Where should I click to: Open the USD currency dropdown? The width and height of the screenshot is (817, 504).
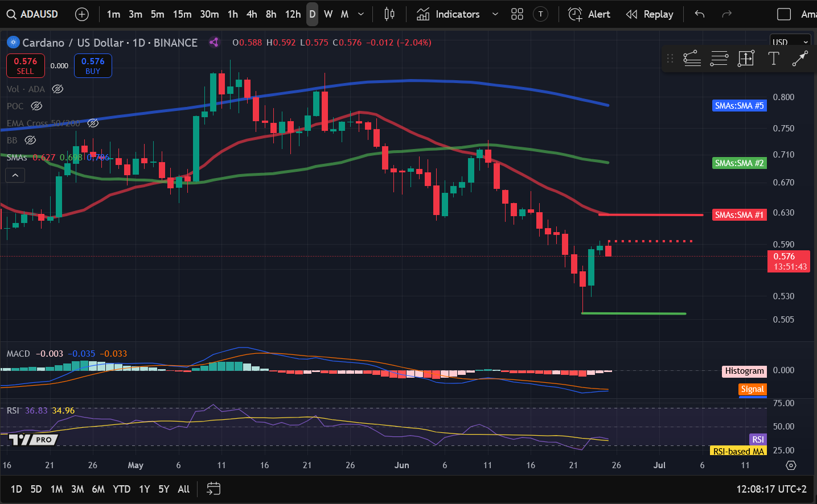pos(790,42)
